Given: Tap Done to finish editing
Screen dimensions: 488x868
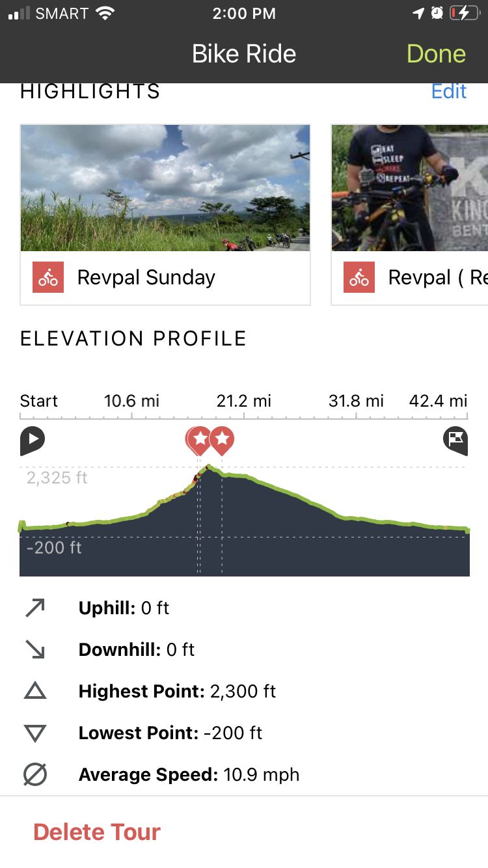Looking at the screenshot, I should 436,54.
